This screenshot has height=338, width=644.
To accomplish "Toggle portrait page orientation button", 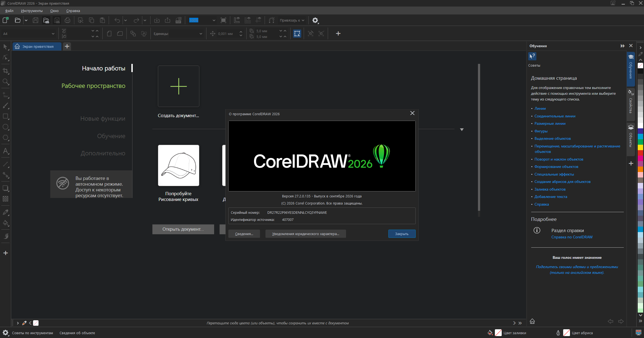I will [109, 34].
